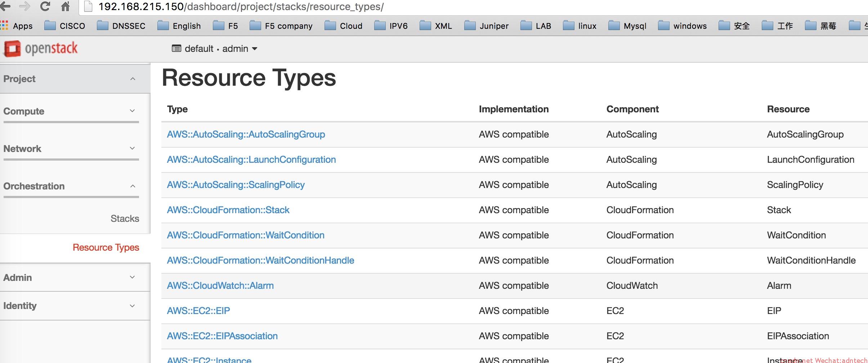
Task: Open the Stacks sidebar item
Action: point(125,219)
